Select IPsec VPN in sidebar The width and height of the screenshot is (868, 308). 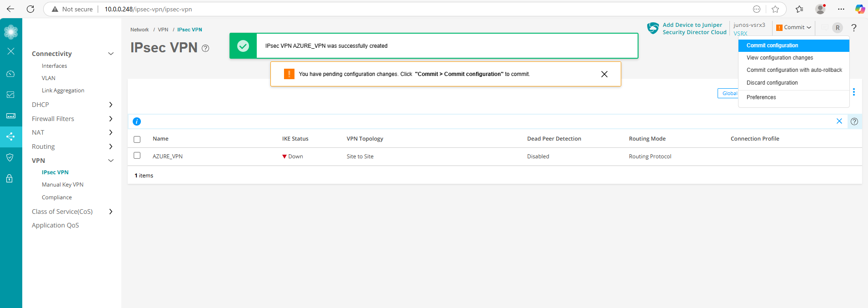[x=55, y=172]
